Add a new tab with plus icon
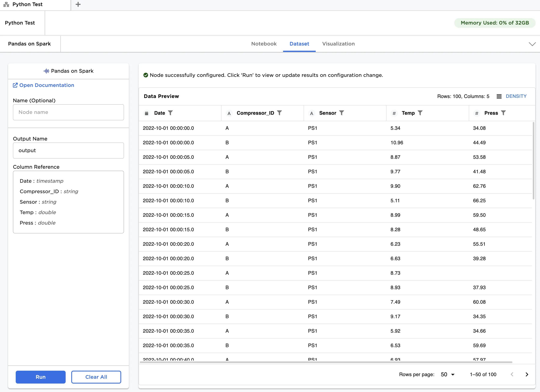This screenshot has width=540, height=392. pyautogui.click(x=78, y=4)
